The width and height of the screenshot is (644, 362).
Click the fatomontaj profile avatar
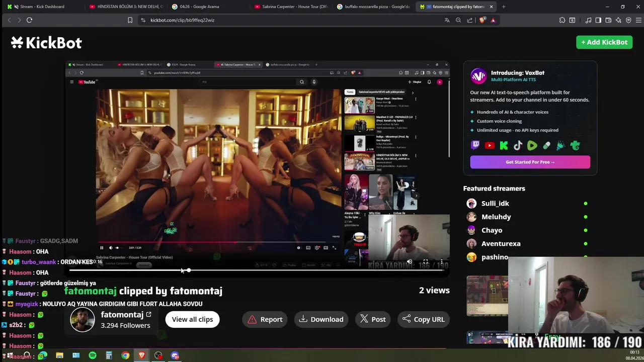83,319
